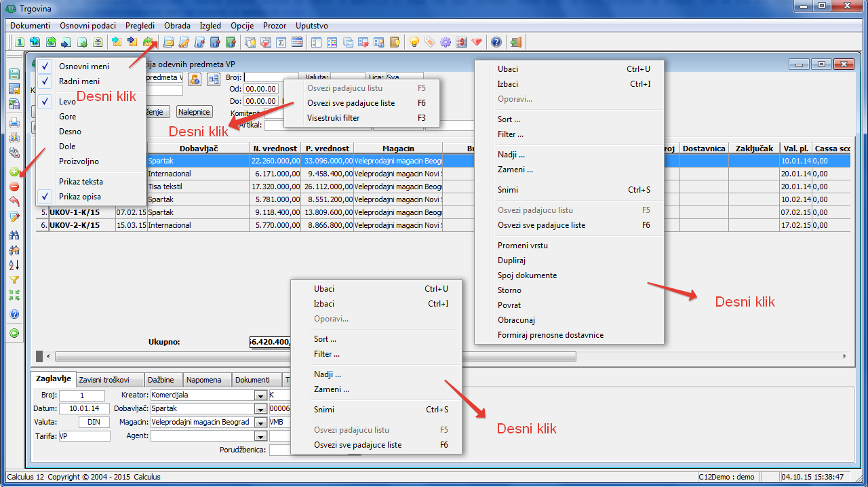Enable the Prikaz teksta option
The image size is (868, 487).
pos(91,182)
